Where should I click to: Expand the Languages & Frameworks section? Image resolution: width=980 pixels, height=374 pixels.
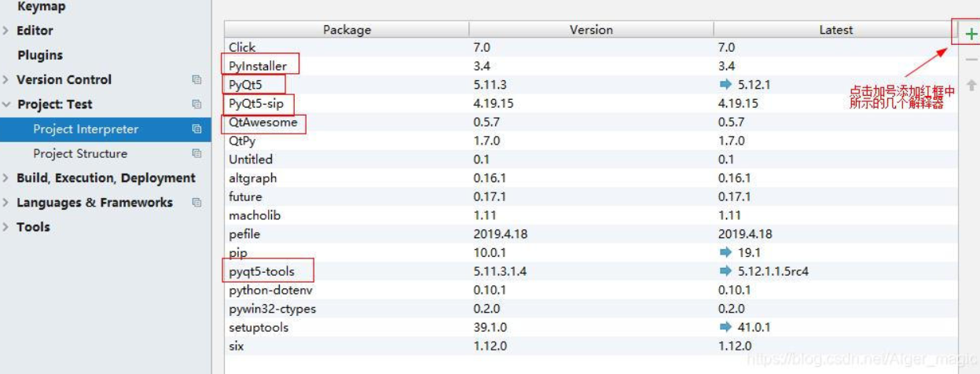[x=6, y=203]
